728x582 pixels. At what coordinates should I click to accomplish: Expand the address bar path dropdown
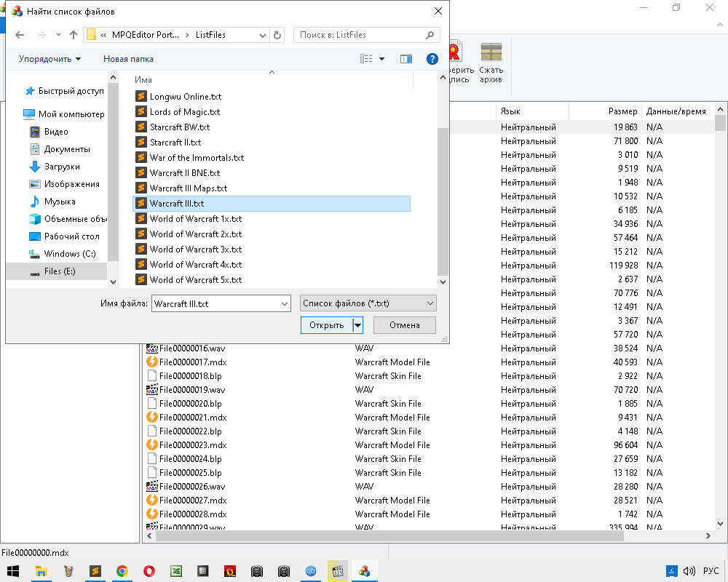click(x=262, y=35)
